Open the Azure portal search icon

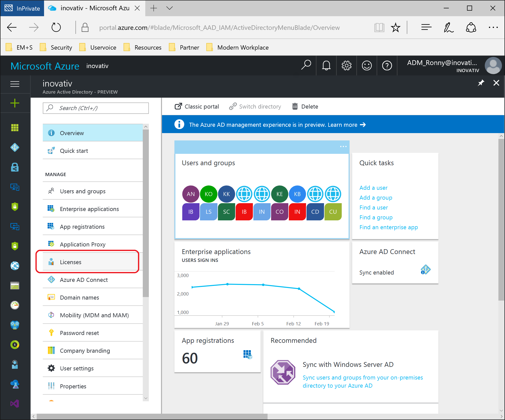306,66
